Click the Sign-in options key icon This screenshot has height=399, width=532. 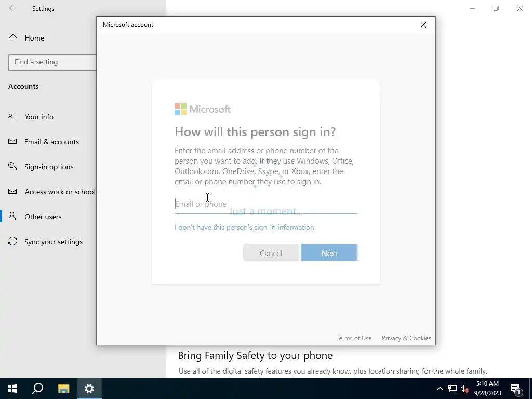pyautogui.click(x=12, y=166)
